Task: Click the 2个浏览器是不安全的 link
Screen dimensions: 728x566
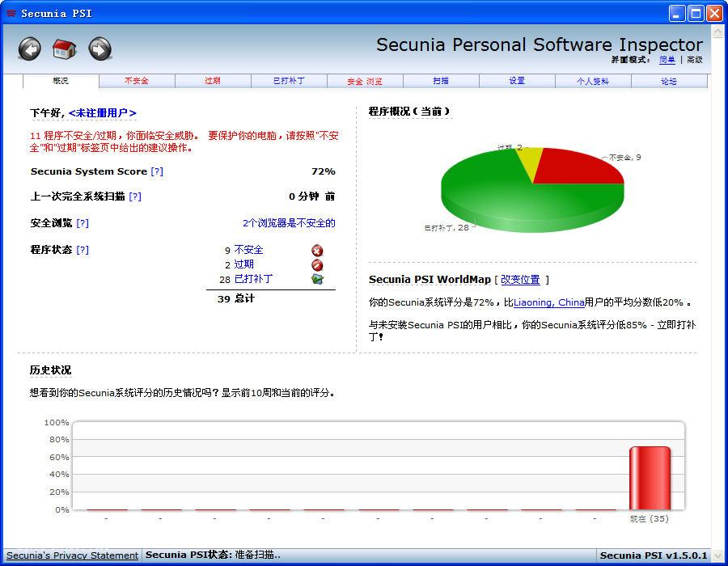Action: click(289, 223)
